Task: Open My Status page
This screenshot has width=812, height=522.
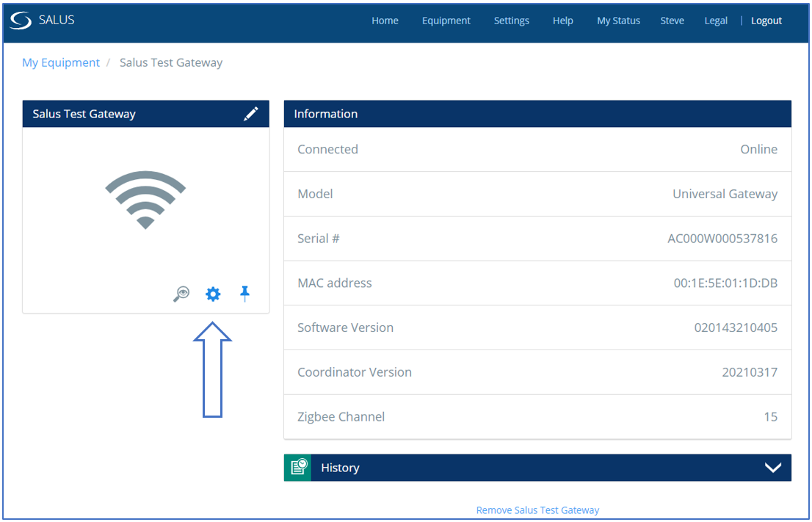Action: [618, 21]
